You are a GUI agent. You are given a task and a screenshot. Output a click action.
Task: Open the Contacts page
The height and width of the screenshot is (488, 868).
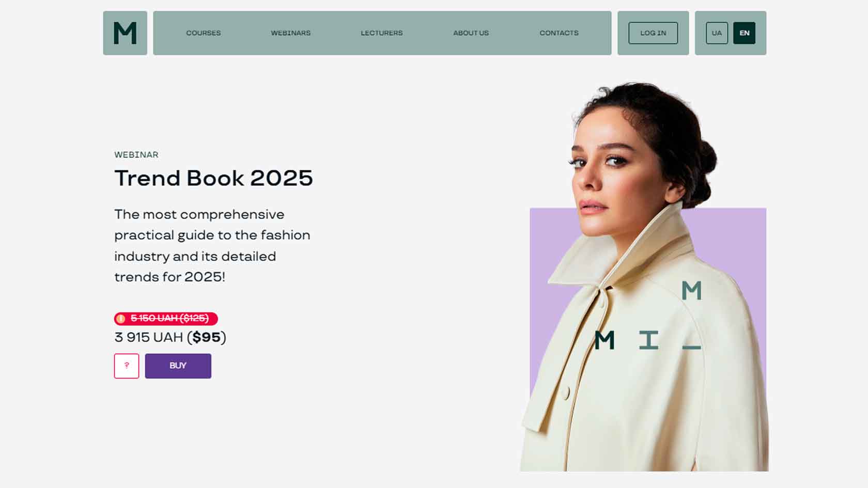559,33
